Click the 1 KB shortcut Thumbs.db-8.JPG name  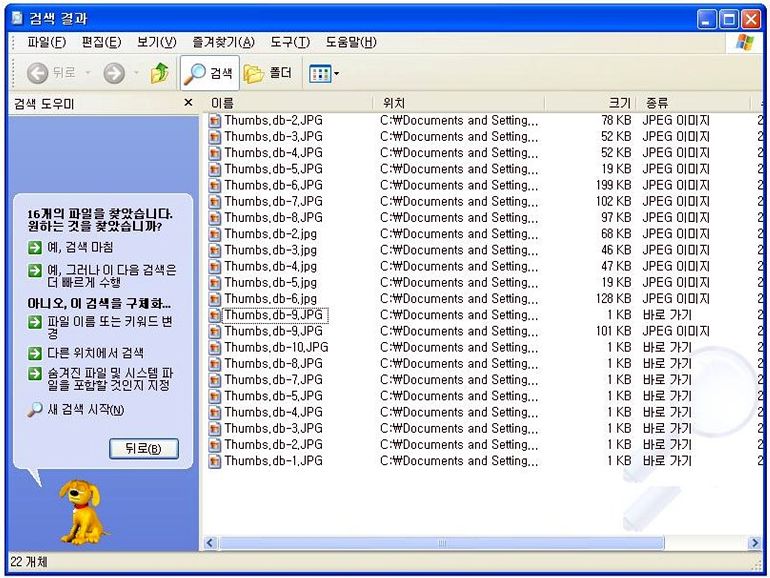tap(274, 363)
